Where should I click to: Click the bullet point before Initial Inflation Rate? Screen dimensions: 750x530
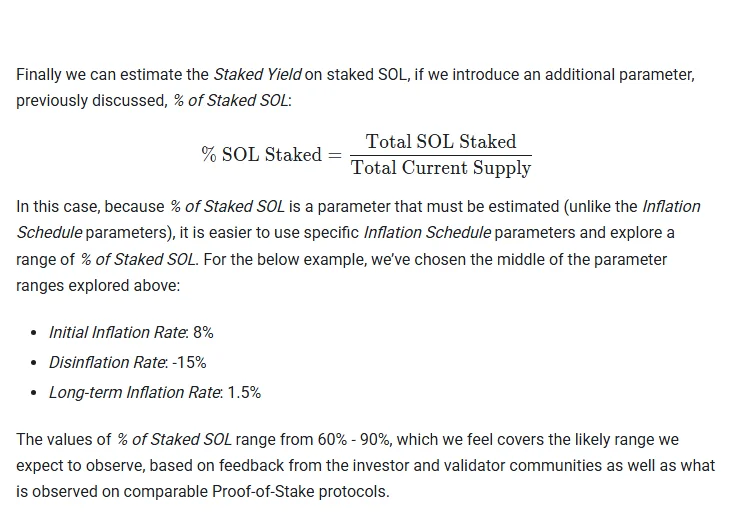click(33, 333)
